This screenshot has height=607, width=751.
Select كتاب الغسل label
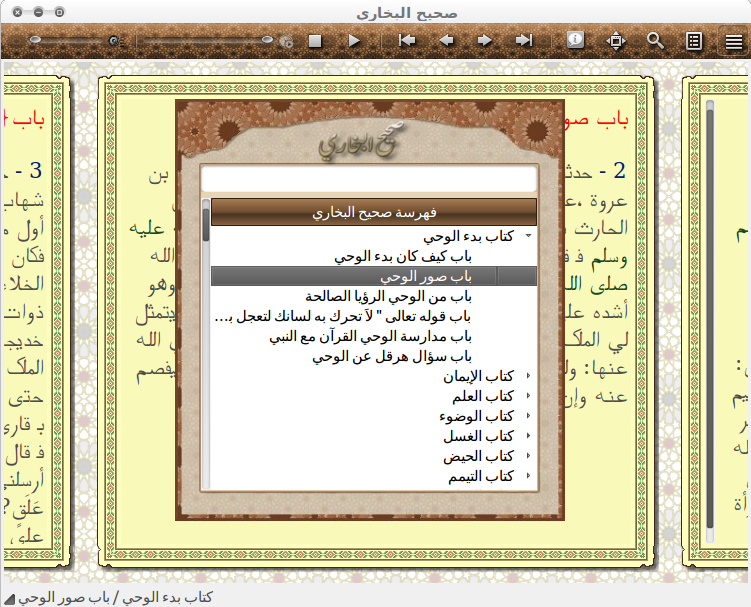click(478, 436)
